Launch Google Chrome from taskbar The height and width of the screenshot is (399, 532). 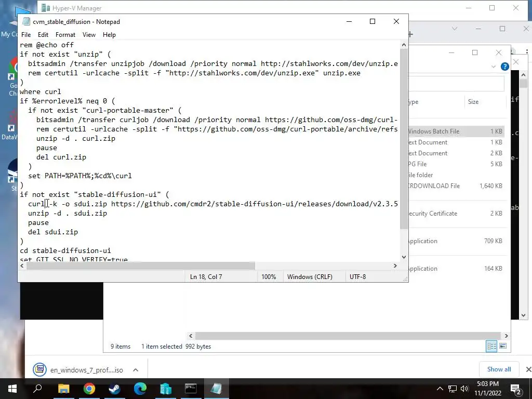click(x=89, y=389)
